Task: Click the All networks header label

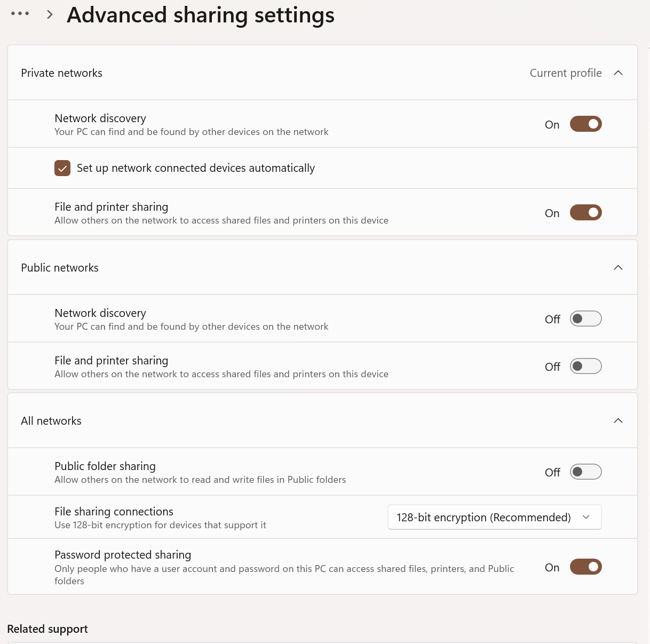Action: (x=51, y=421)
